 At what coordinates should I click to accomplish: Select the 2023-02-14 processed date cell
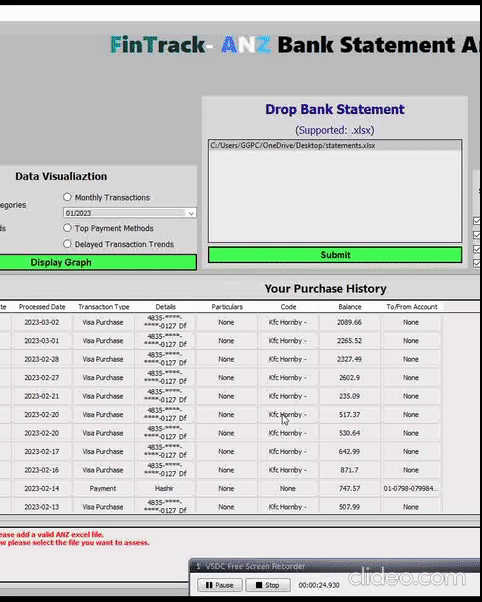(x=41, y=488)
